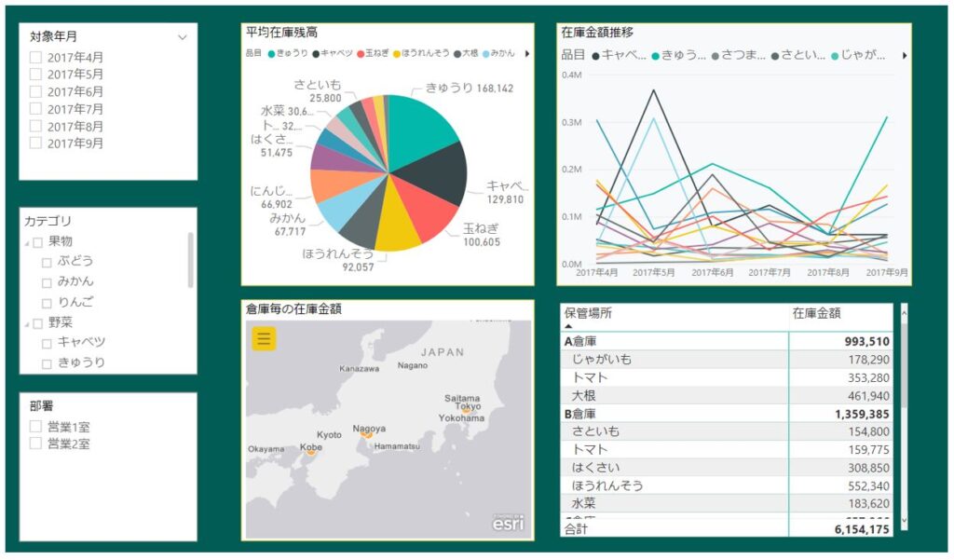The width and height of the screenshot is (954, 560).
Task: Open the yellow map menu button
Action: click(x=264, y=339)
